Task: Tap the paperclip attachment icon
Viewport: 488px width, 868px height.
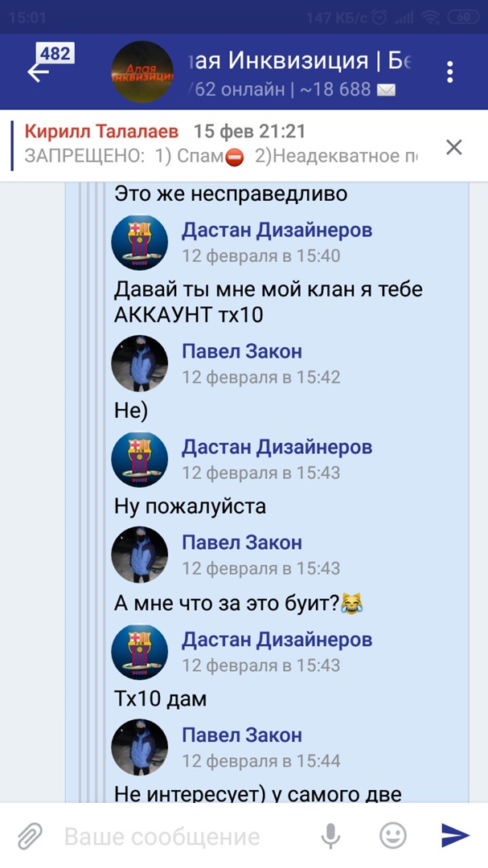Action: [x=30, y=835]
